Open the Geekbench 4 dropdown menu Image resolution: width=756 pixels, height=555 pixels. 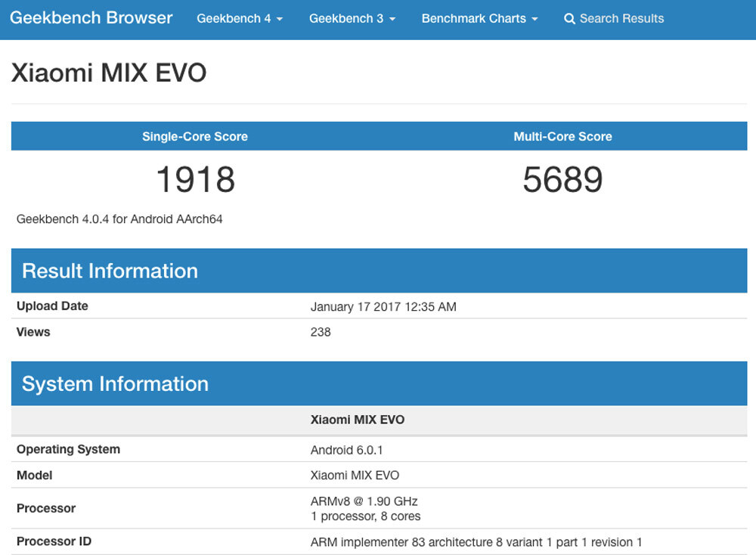coord(239,19)
